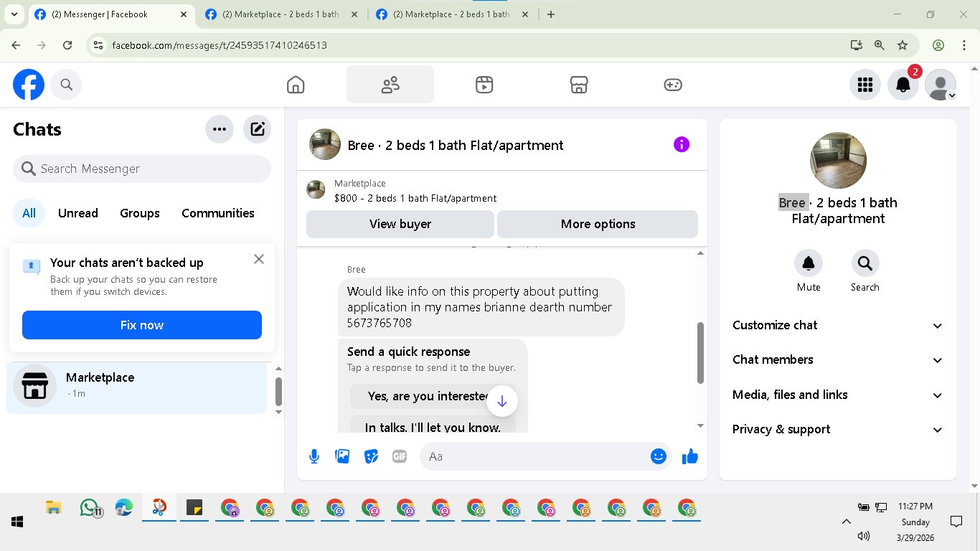Image resolution: width=980 pixels, height=551 pixels.
Task: Click the Search Messenger field
Action: [x=142, y=169]
